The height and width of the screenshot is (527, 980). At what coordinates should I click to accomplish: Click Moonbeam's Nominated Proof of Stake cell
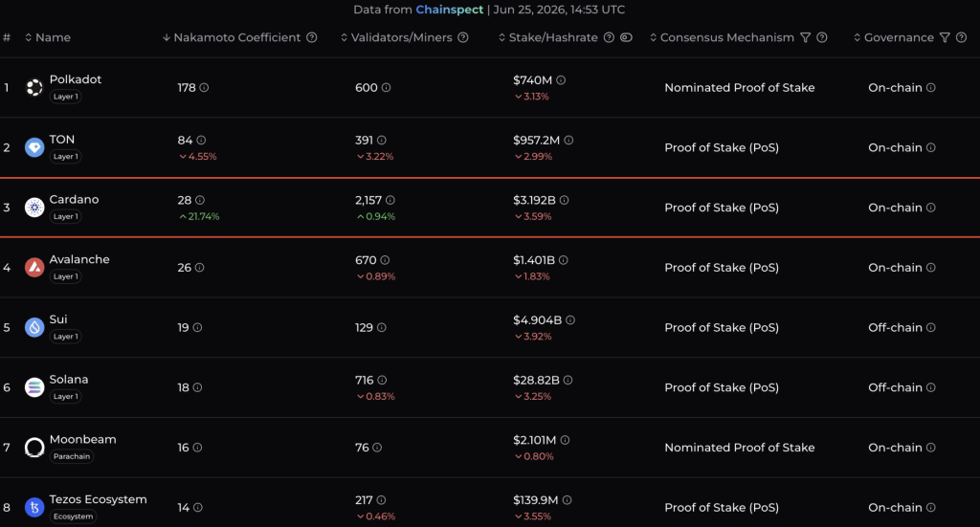[740, 447]
